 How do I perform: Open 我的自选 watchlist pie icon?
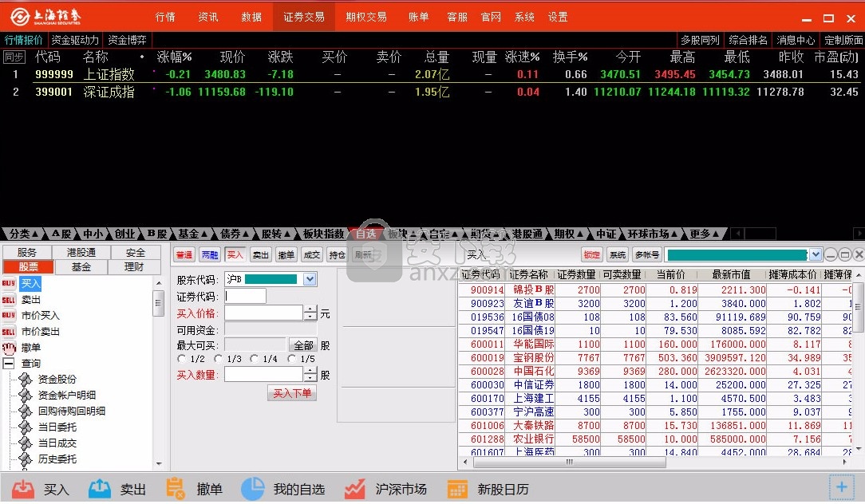tap(253, 489)
